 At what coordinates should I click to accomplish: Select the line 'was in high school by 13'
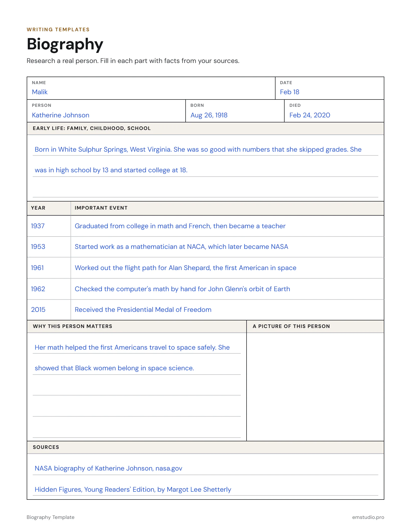pos(111,170)
